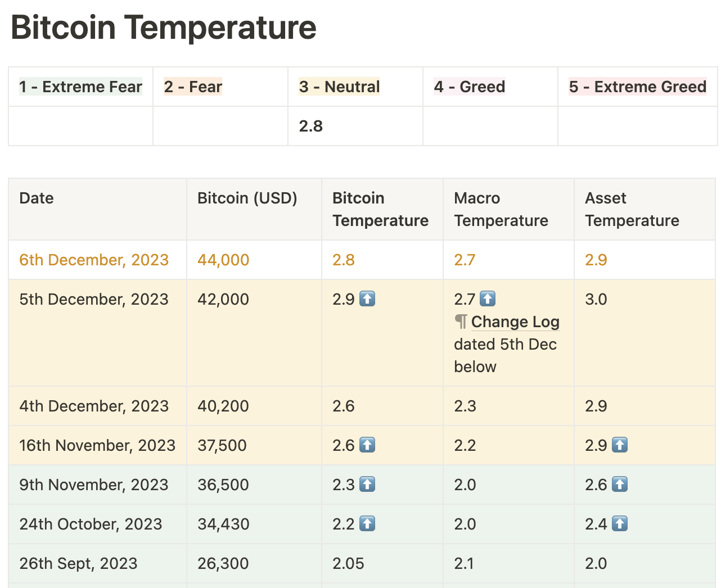The width and height of the screenshot is (721, 588).
Task: Click the pilcrow icon before Change Log
Action: (461, 322)
